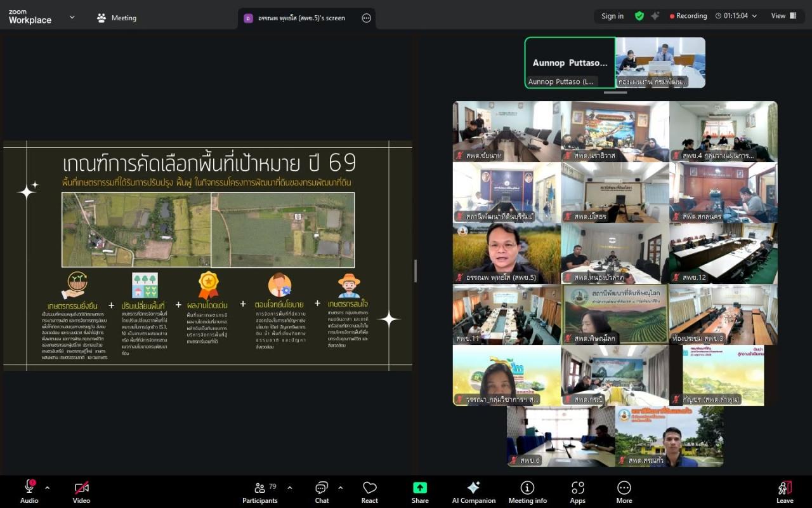
Task: Open the Zoom Workplace dropdown arrow
Action: click(x=72, y=17)
